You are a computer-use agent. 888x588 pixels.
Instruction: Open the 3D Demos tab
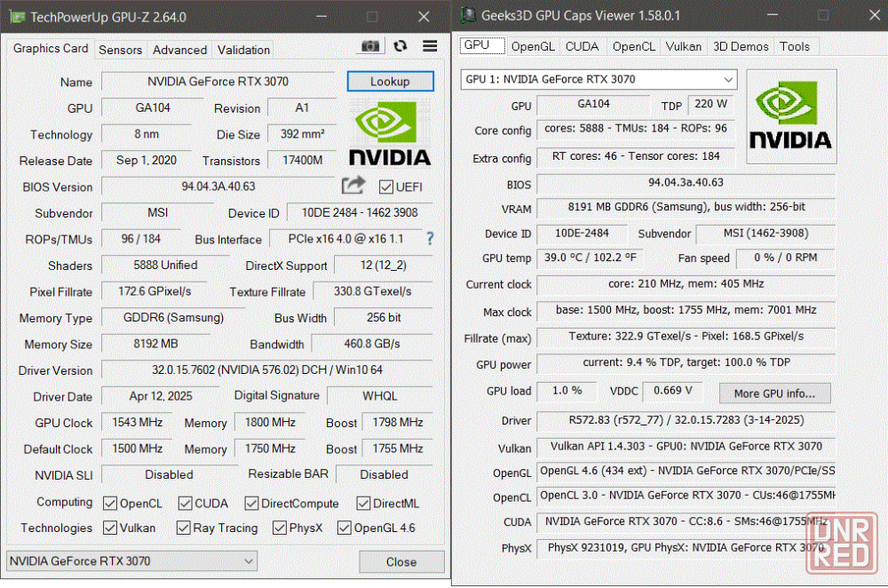(741, 46)
